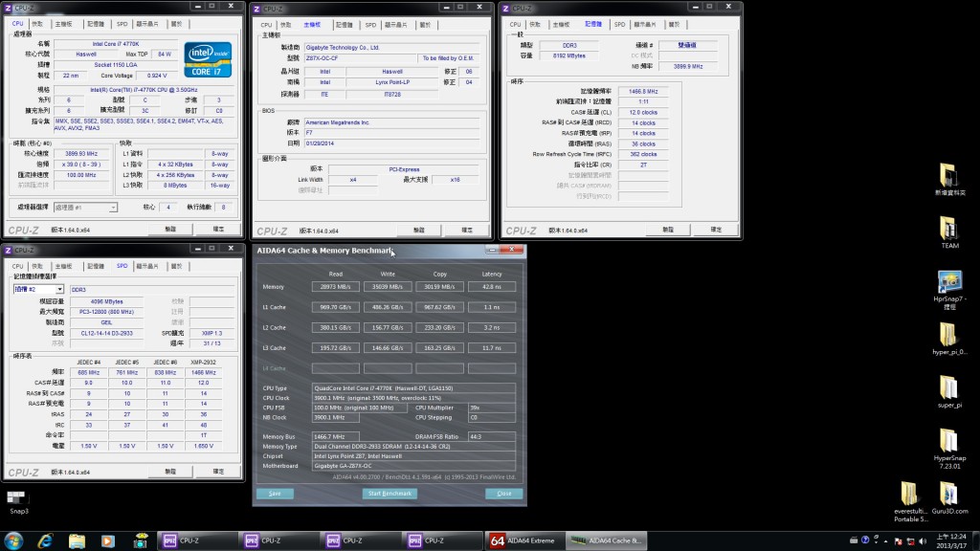
Task: Click the American Megatrends Inc. BIOS field
Action: click(391, 122)
